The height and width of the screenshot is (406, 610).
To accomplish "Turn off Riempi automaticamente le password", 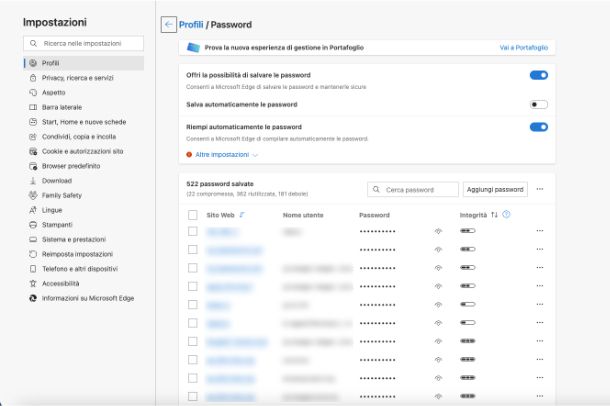I will [x=539, y=127].
